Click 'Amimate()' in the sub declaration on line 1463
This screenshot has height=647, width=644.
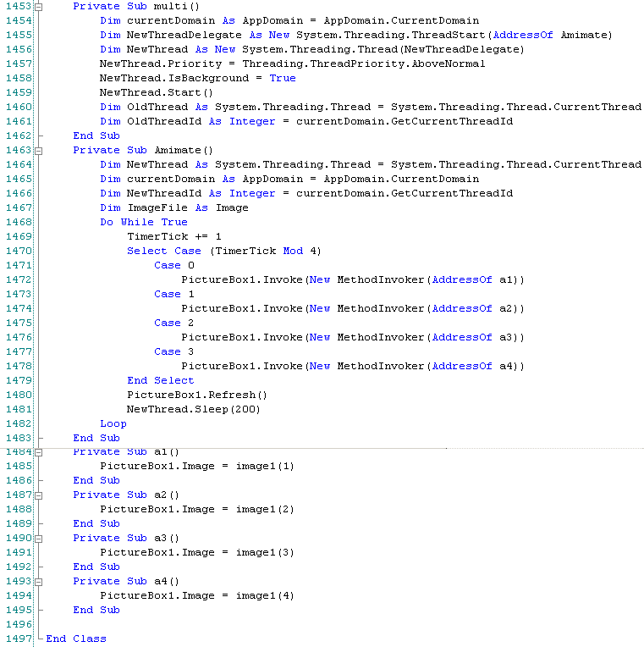pyautogui.click(x=184, y=150)
